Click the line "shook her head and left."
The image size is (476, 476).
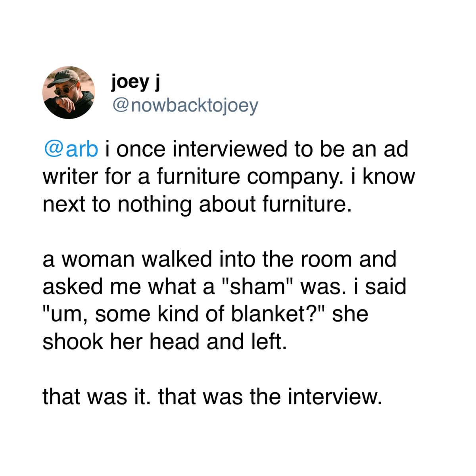[164, 341]
